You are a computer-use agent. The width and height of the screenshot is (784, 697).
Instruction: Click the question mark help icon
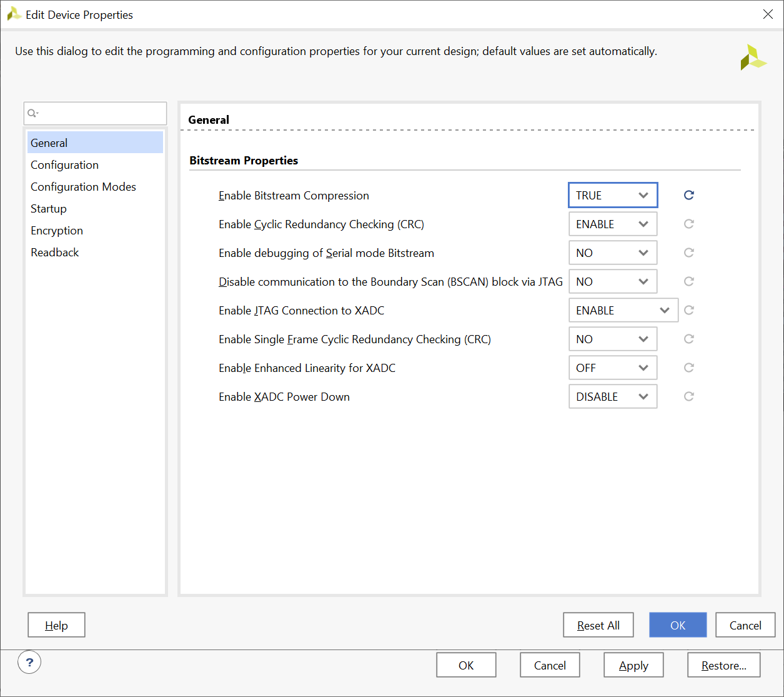[29, 663]
